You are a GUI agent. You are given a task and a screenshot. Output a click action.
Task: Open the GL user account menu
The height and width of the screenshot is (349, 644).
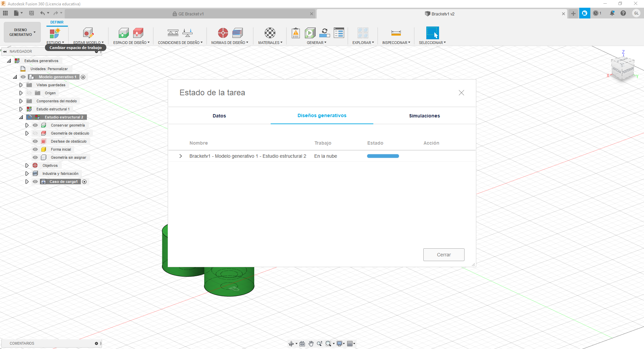636,13
